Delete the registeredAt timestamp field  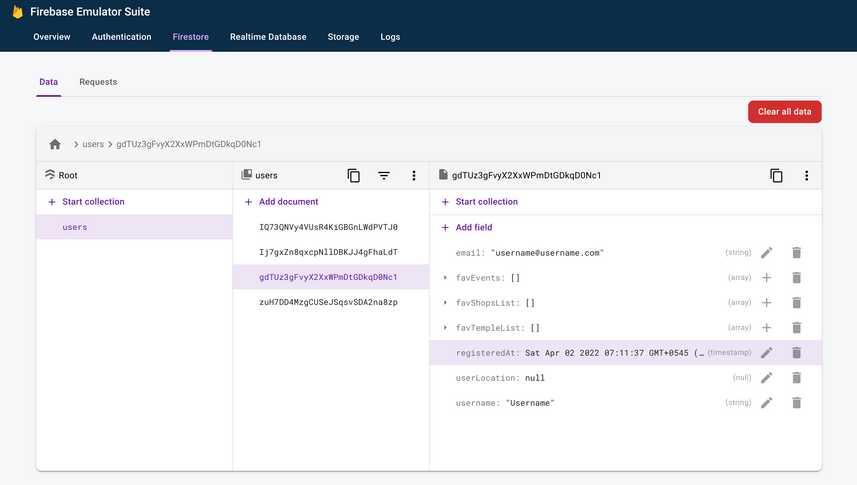click(797, 353)
